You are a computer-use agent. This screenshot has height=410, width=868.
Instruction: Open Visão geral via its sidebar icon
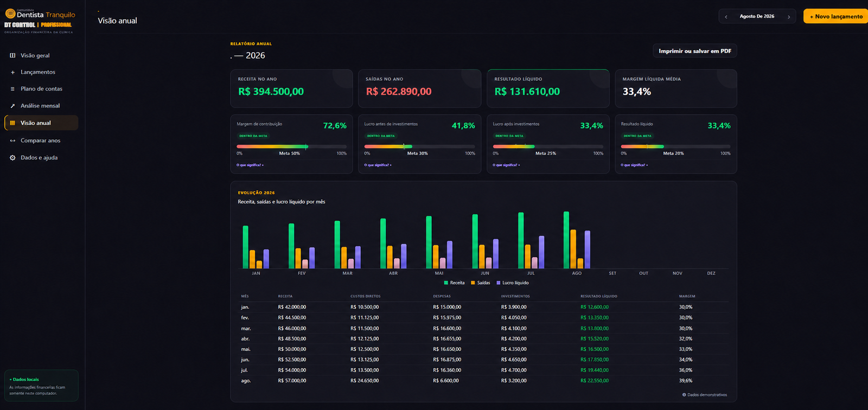click(x=12, y=55)
